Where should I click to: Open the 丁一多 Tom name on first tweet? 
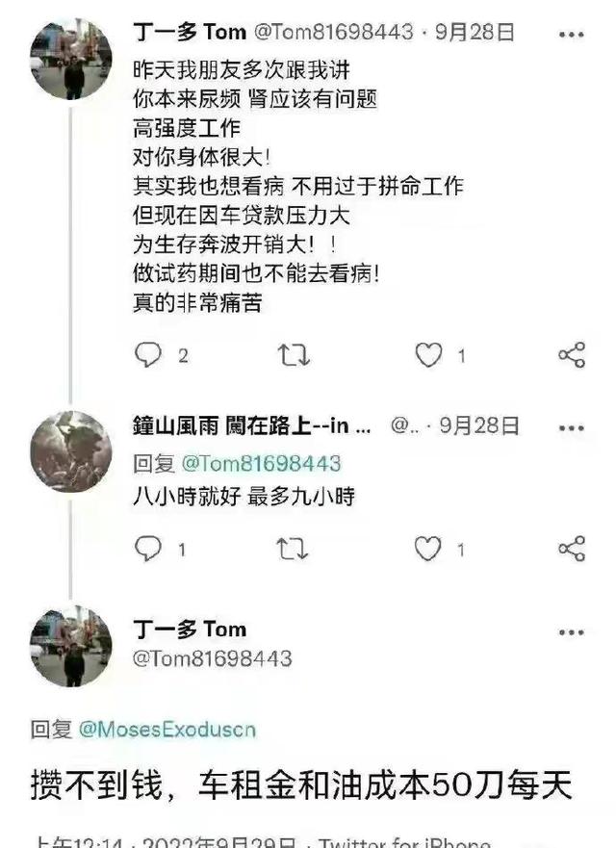(x=190, y=33)
